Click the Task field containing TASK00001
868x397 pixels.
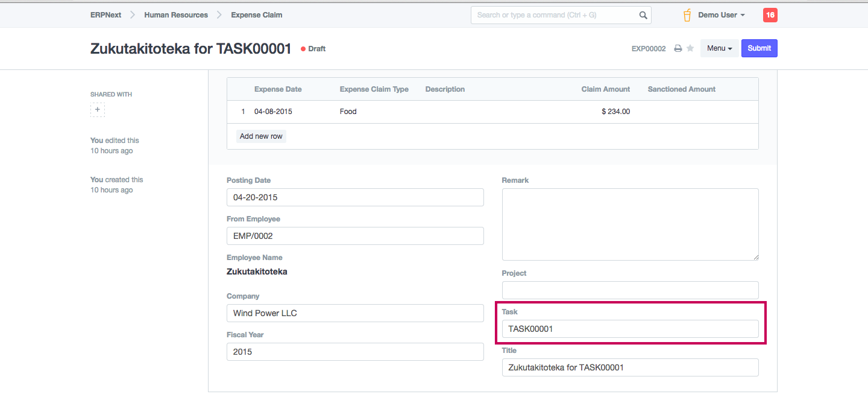pyautogui.click(x=629, y=329)
